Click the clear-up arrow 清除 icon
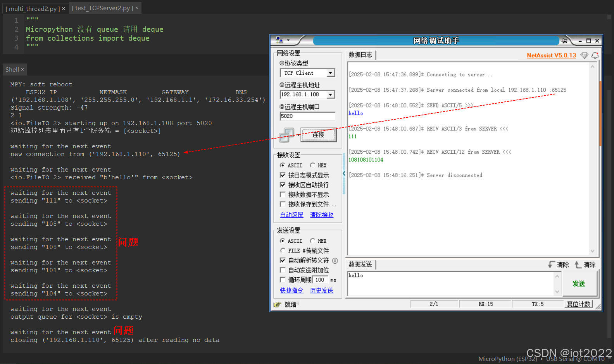The width and height of the screenshot is (614, 364). pyautogui.click(x=578, y=264)
